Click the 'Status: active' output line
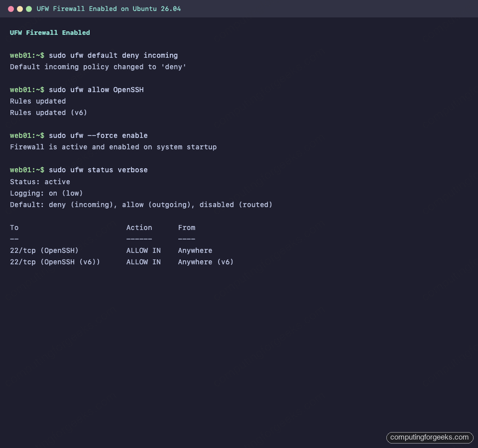 point(39,182)
